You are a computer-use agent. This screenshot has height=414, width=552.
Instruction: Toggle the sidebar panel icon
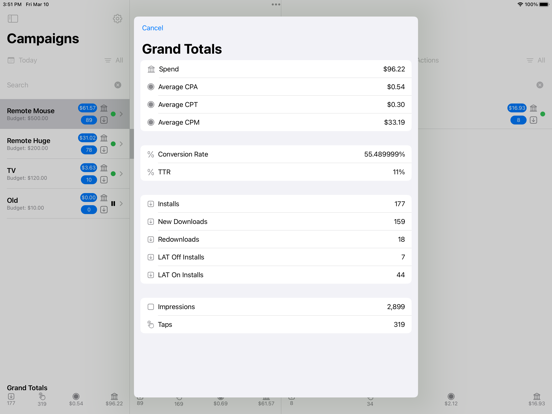tap(13, 19)
